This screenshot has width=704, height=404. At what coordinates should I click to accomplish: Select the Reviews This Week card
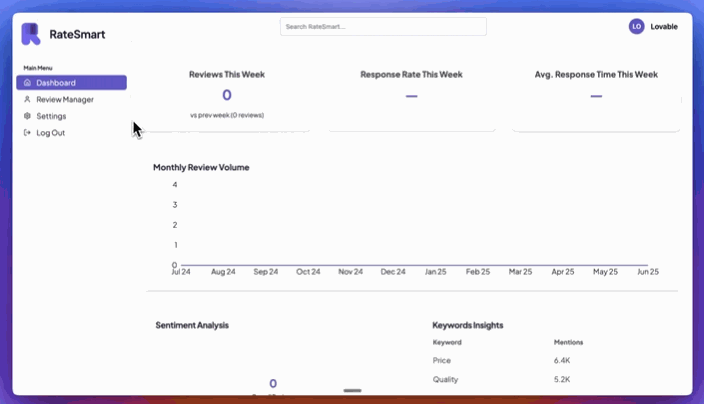click(227, 95)
